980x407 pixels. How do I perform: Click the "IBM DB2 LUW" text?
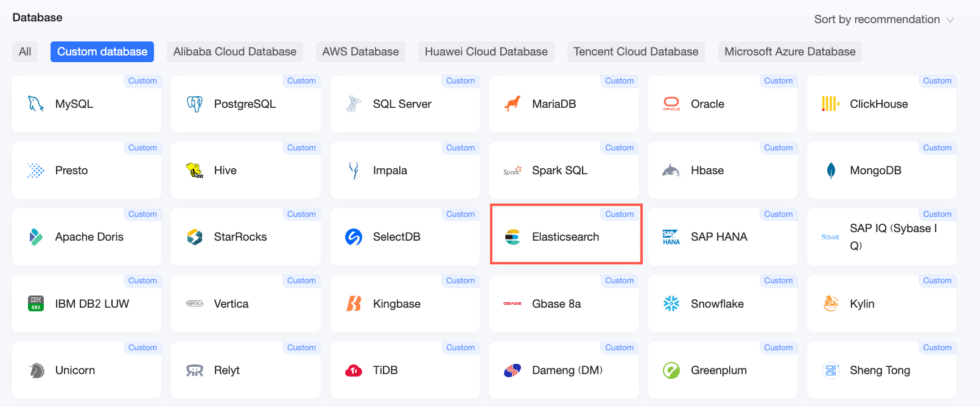92,303
